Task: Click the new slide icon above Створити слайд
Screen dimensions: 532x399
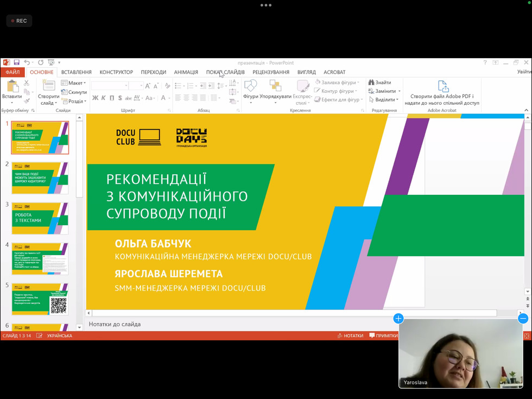Action: click(48, 86)
